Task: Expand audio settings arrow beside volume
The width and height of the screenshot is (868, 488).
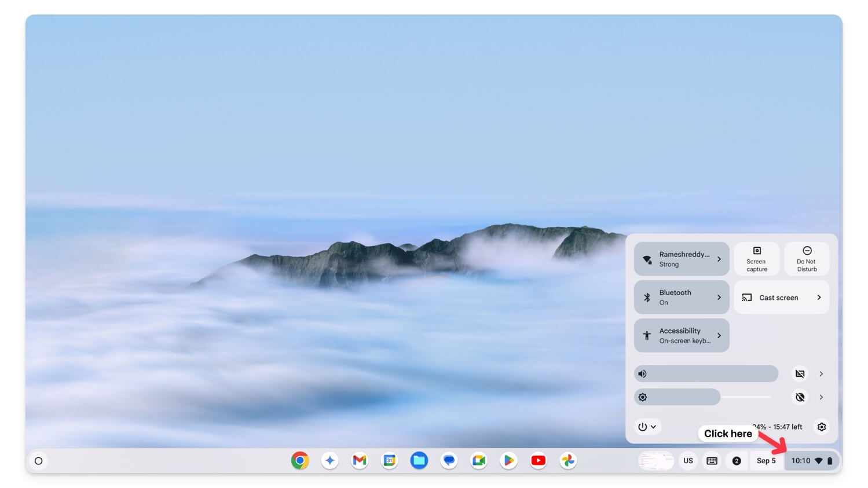Action: point(821,374)
